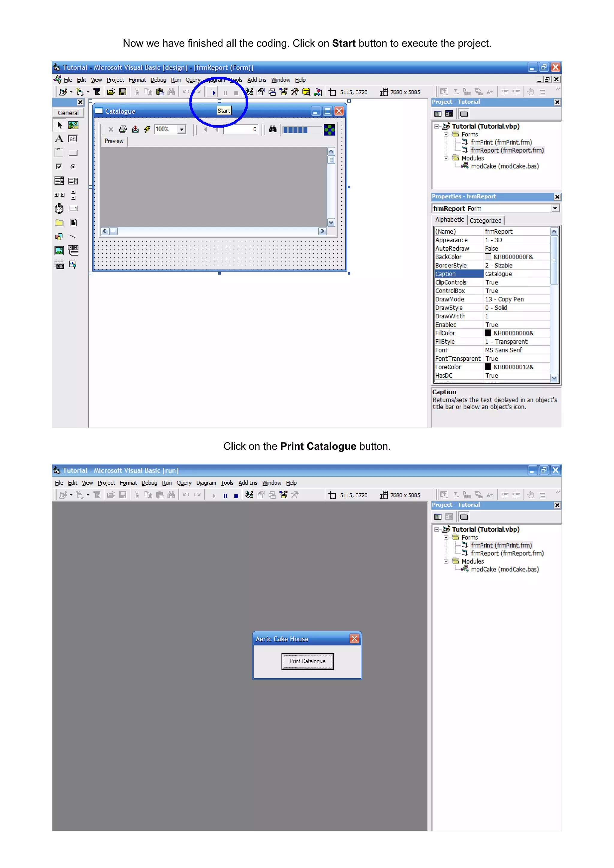
Task: Collapse the Modules folder in design Project tree
Action: (x=446, y=158)
